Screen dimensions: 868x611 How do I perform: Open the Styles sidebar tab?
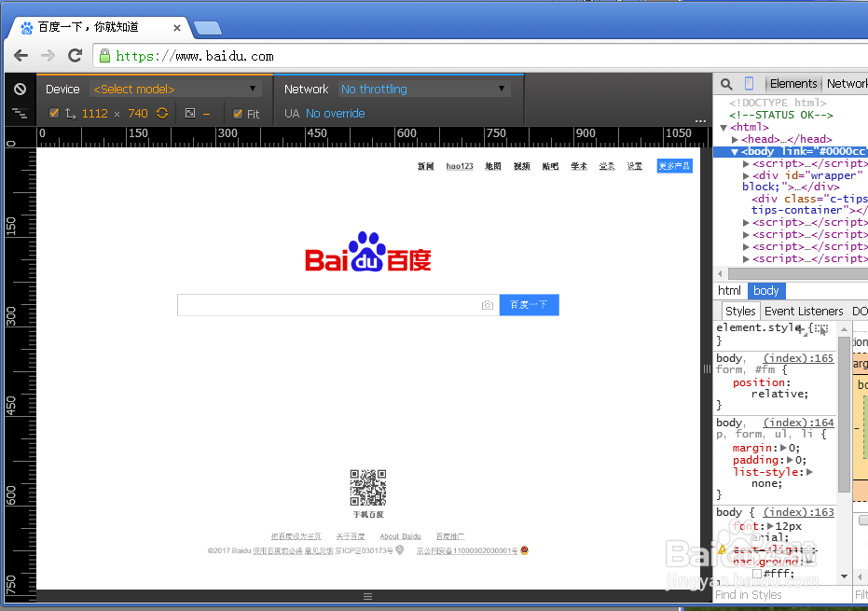click(740, 312)
